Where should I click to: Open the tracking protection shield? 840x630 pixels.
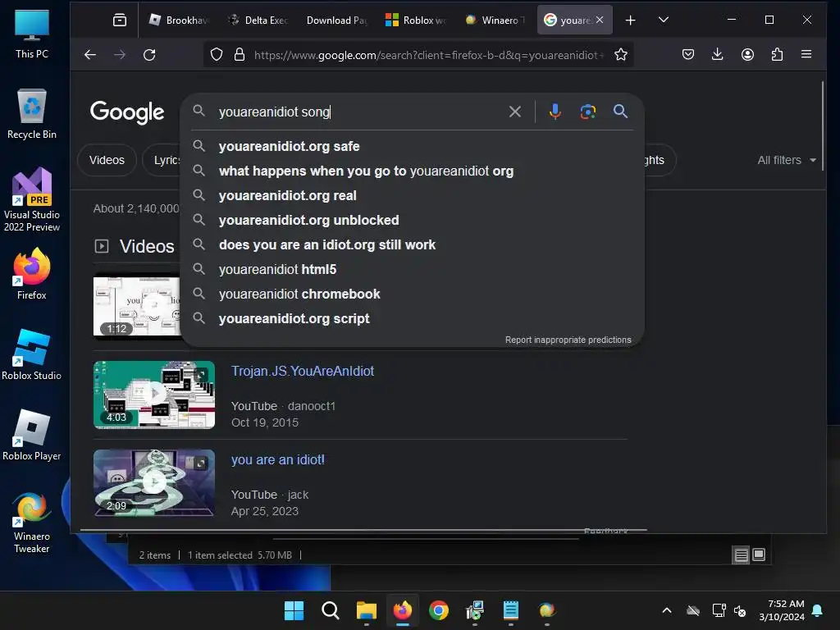point(217,55)
